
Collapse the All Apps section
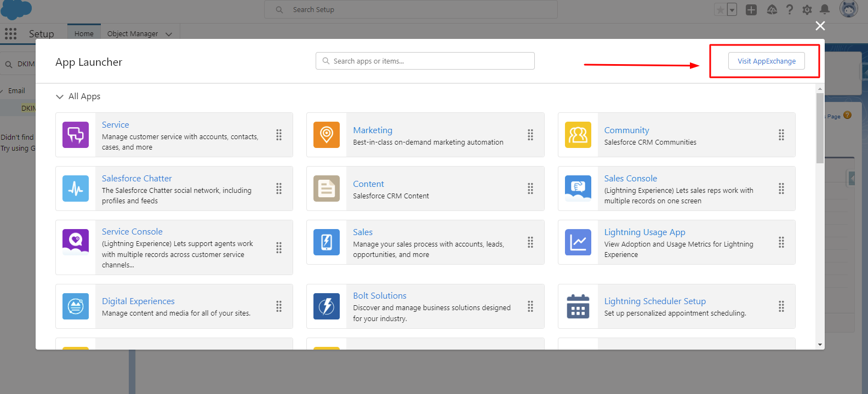click(x=60, y=97)
